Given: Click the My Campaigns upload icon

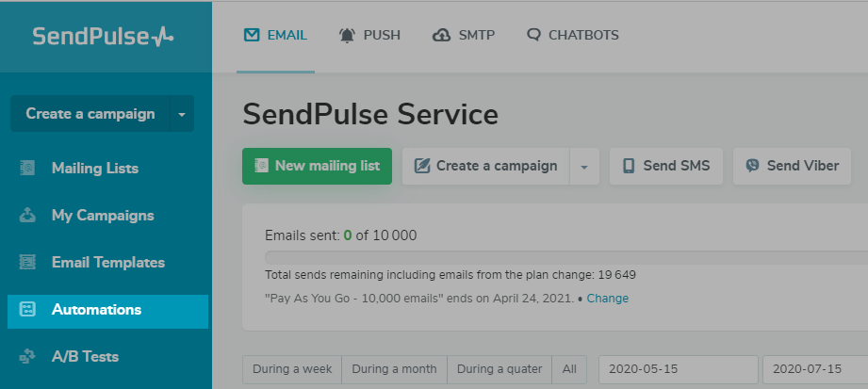Looking at the screenshot, I should (x=27, y=216).
